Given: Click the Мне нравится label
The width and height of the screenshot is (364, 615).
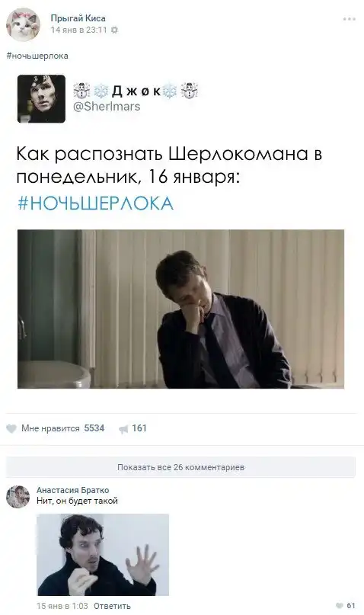Looking at the screenshot, I should [x=50, y=428].
